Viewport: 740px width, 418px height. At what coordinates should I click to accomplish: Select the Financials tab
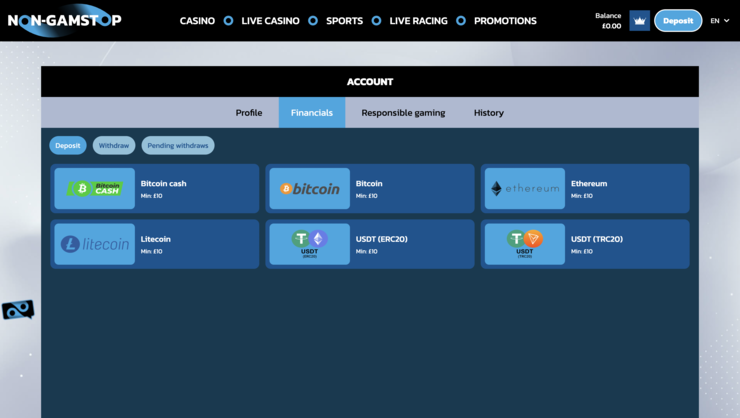point(312,113)
